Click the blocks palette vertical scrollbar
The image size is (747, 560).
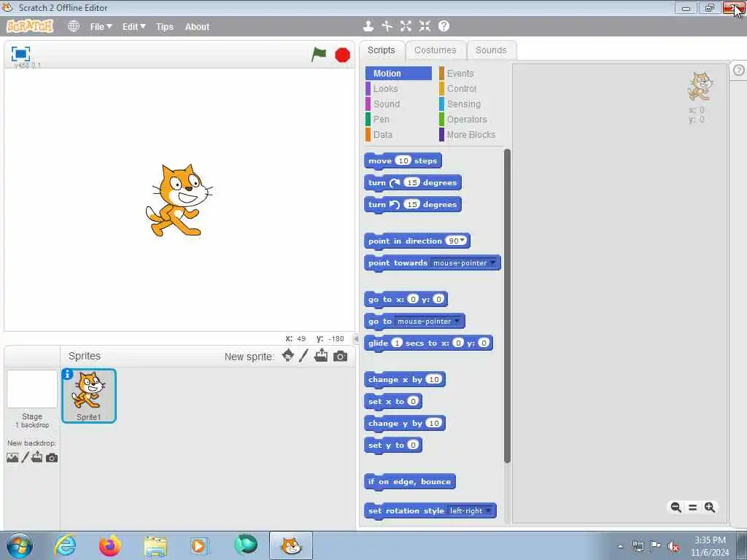click(507, 306)
